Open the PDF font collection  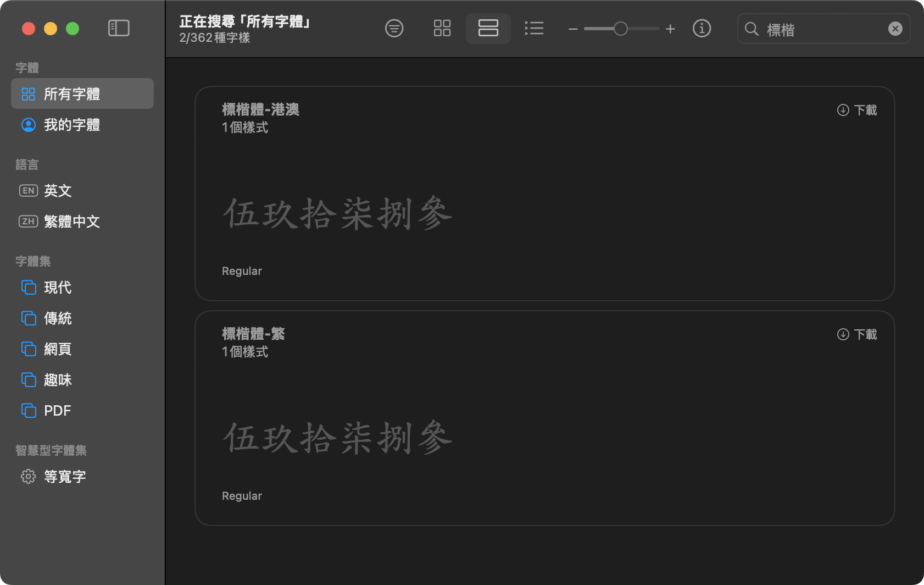tap(57, 410)
